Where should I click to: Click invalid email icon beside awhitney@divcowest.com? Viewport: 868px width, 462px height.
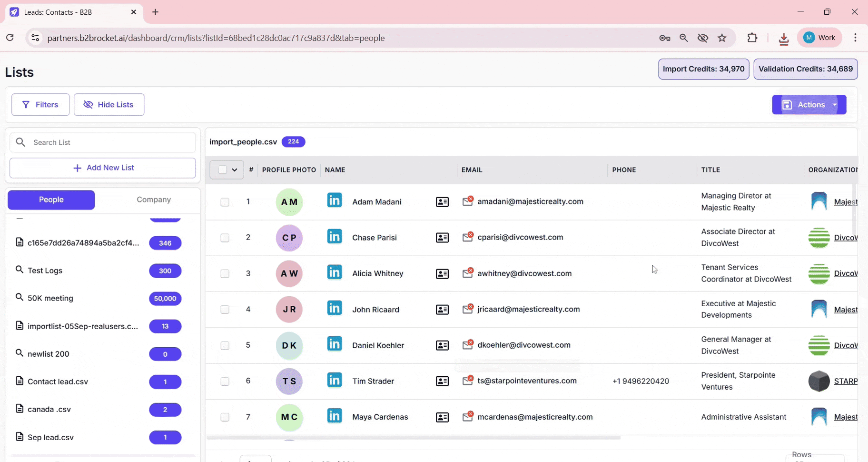[x=467, y=272]
